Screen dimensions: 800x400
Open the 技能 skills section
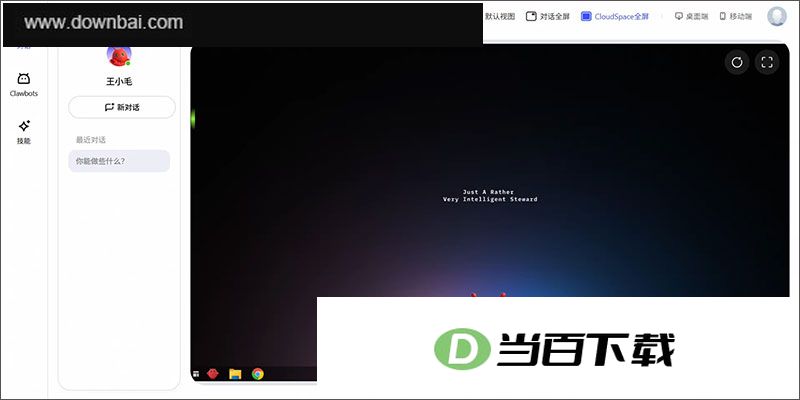(24, 132)
